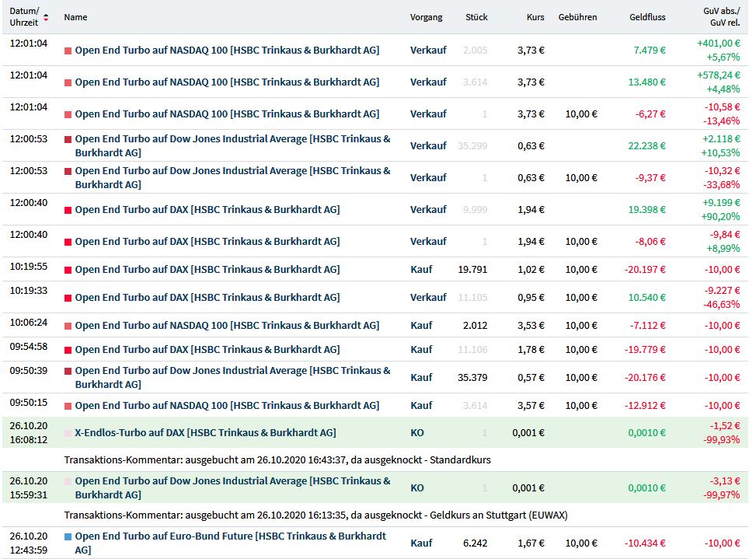Select the Geldfluss value 22.238 €
Image resolution: width=756 pixels, height=559 pixels.
646,145
